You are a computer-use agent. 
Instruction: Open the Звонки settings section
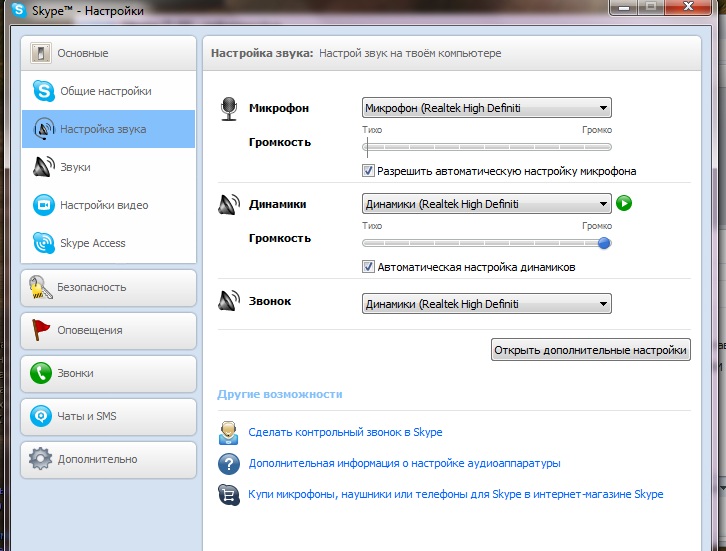[108, 373]
